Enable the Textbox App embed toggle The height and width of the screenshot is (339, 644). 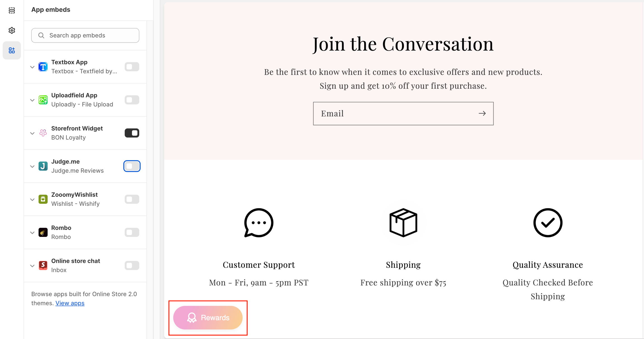pyautogui.click(x=132, y=67)
